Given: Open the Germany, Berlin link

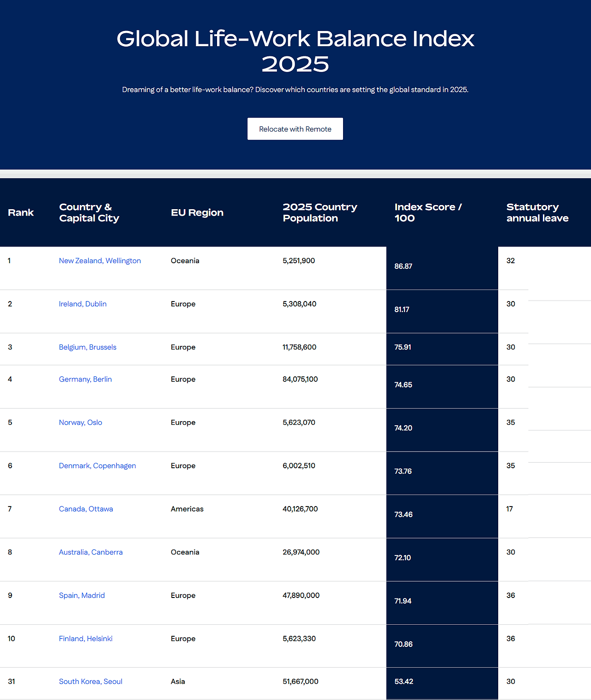Looking at the screenshot, I should [85, 379].
